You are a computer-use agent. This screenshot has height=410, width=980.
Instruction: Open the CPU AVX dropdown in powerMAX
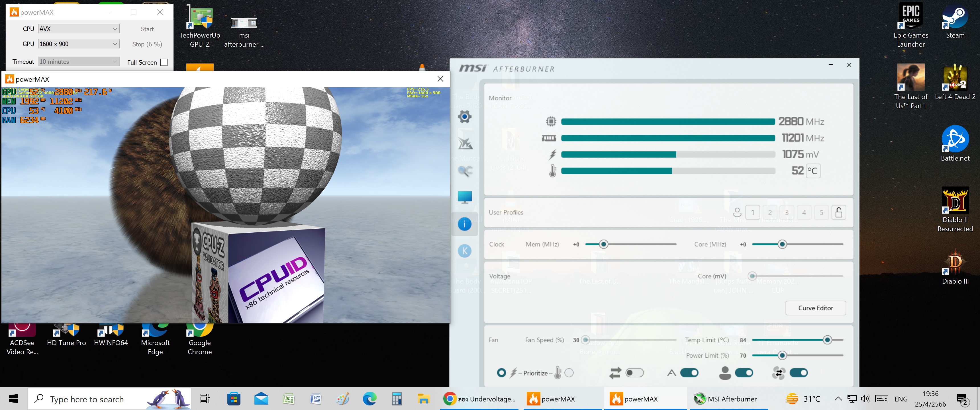(79, 28)
